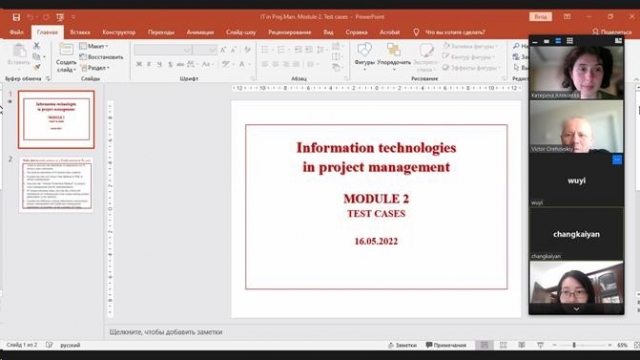
Task: Click the Найти magnifier icon in editing group
Action: 516,46
